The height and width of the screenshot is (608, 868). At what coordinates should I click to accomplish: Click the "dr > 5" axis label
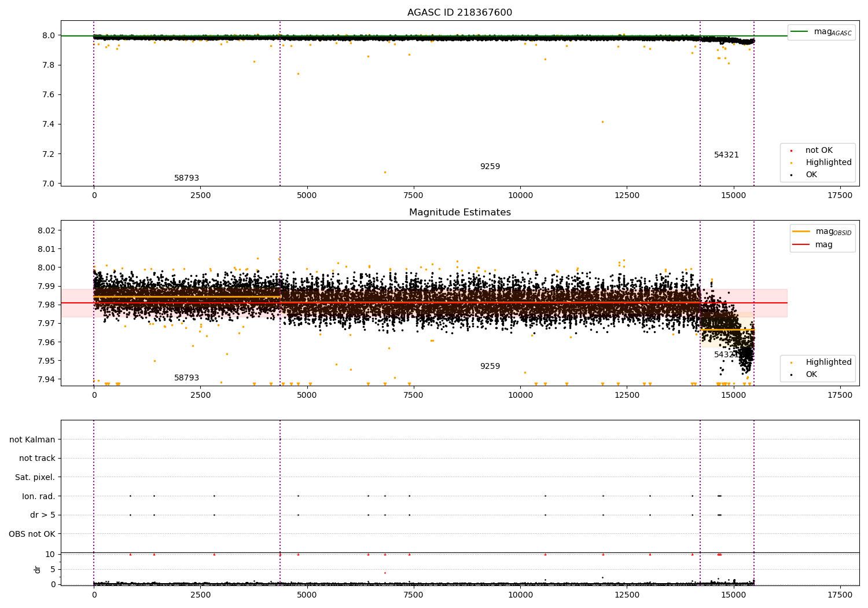(x=43, y=515)
